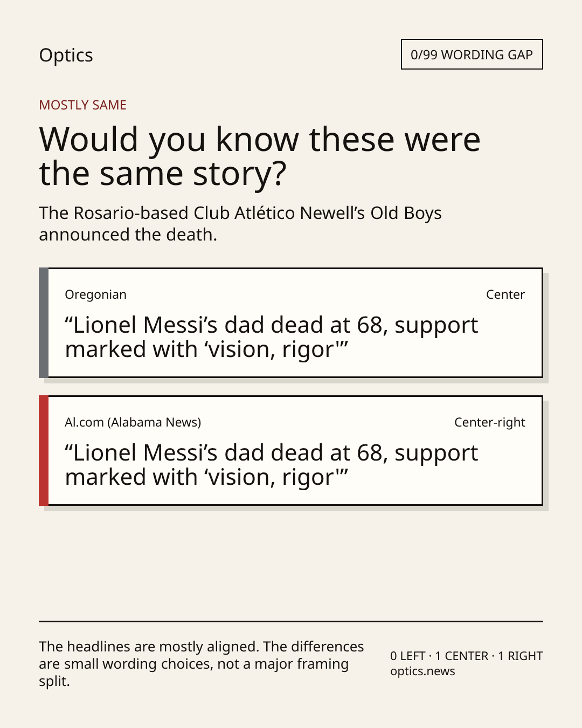Click the Center-right bias label

[490, 422]
